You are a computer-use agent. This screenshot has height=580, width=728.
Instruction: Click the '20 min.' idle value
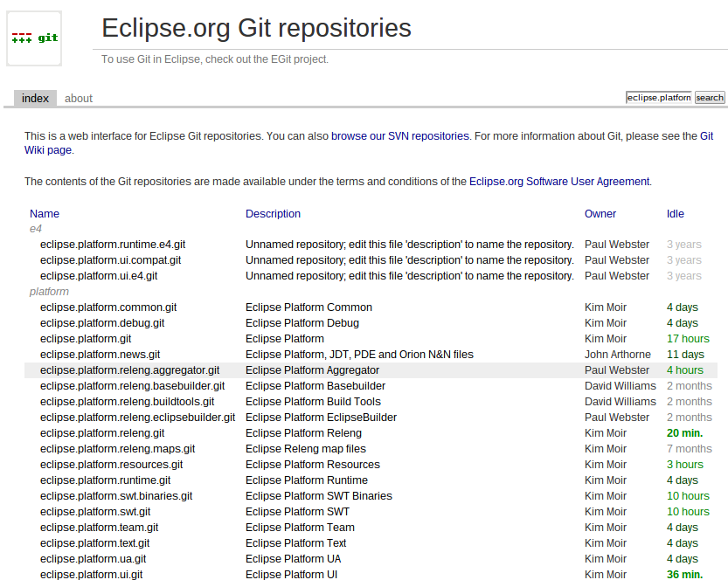[x=685, y=433]
